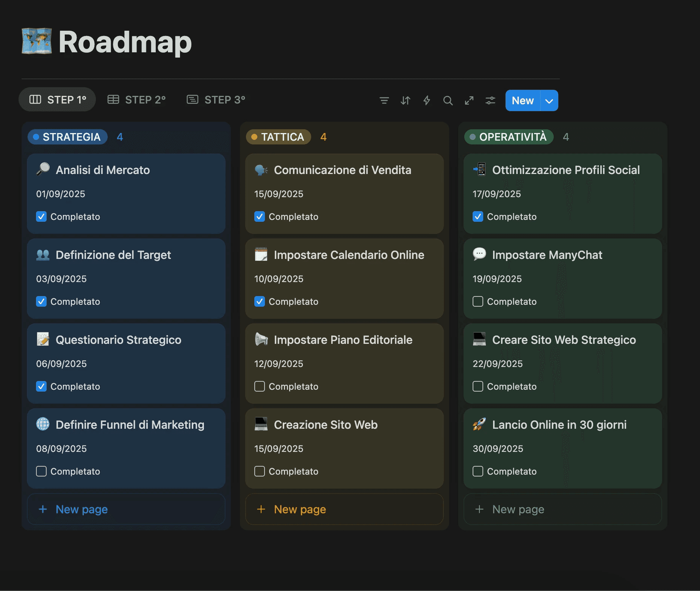The image size is (700, 591).
Task: Expand database to full page icon
Action: click(x=469, y=100)
